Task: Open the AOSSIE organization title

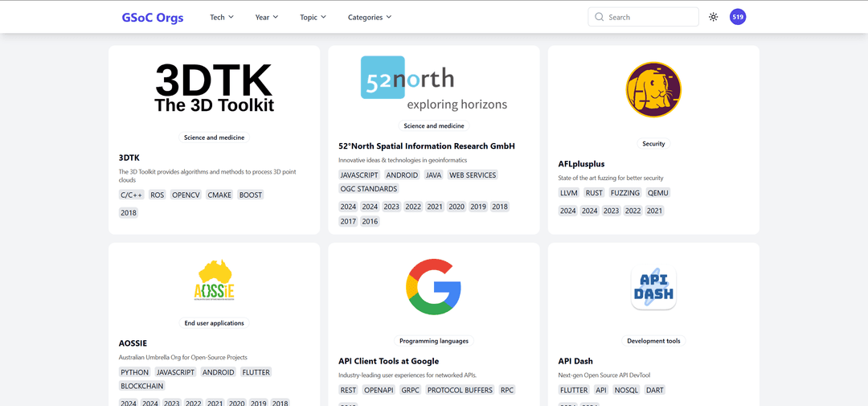Action: (133, 343)
